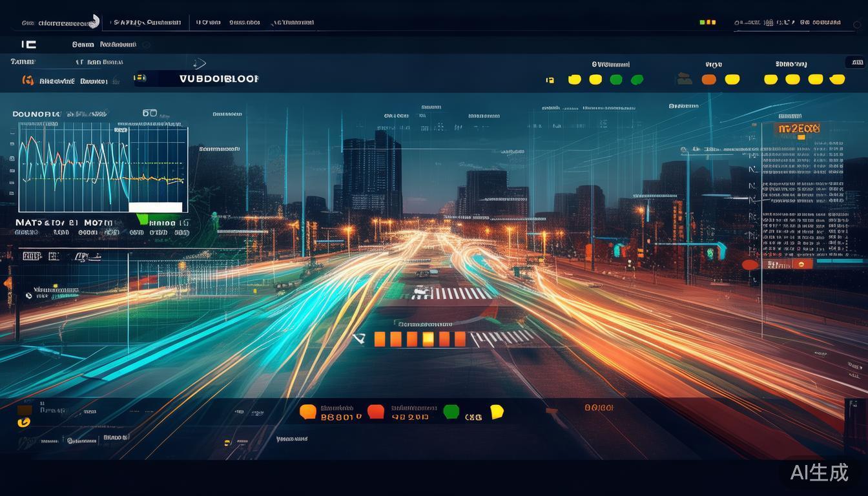Screen dimensions: 868x496
Task: Click the orange speech bubble icon in bottom bar
Action: pos(308,411)
